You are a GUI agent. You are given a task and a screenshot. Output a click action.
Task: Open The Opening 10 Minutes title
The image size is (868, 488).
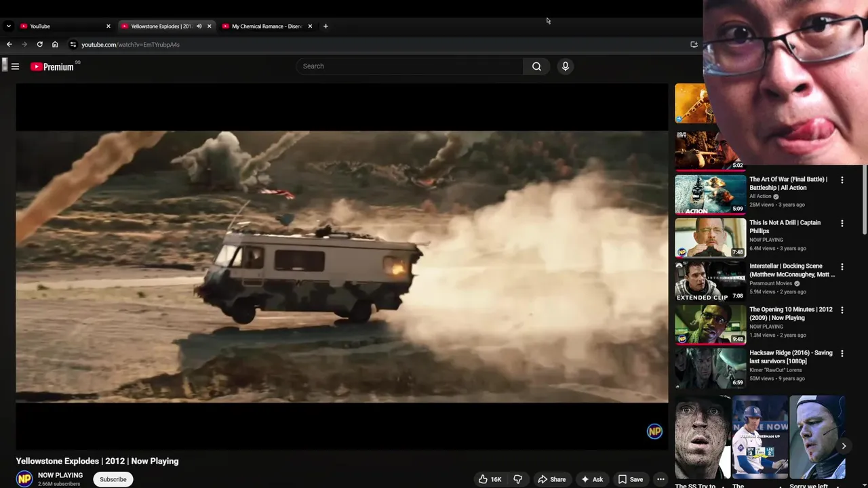click(x=791, y=314)
